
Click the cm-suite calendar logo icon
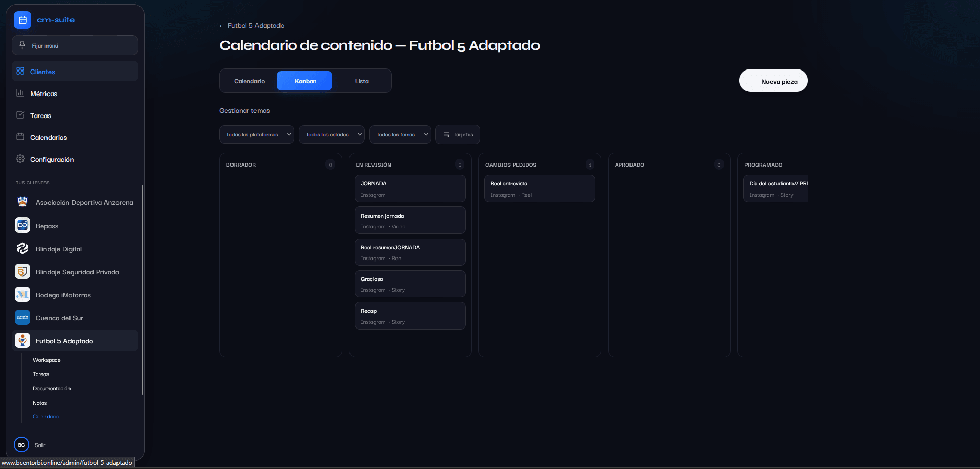point(22,20)
